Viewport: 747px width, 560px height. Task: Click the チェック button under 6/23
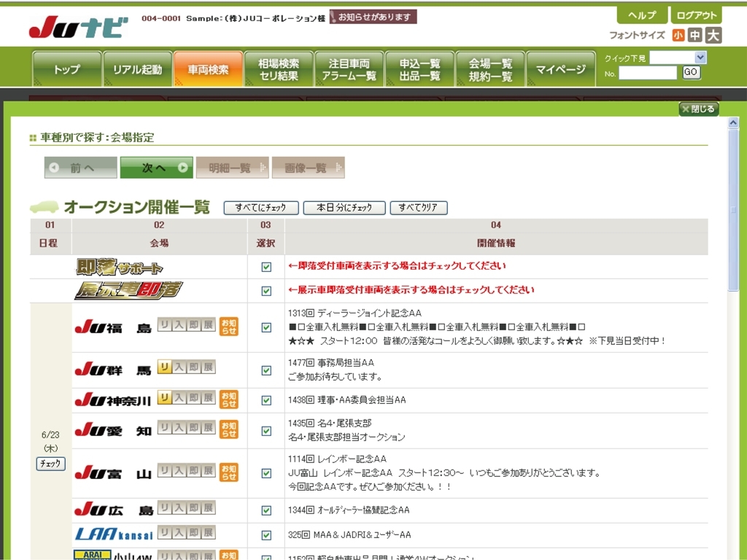point(50,463)
